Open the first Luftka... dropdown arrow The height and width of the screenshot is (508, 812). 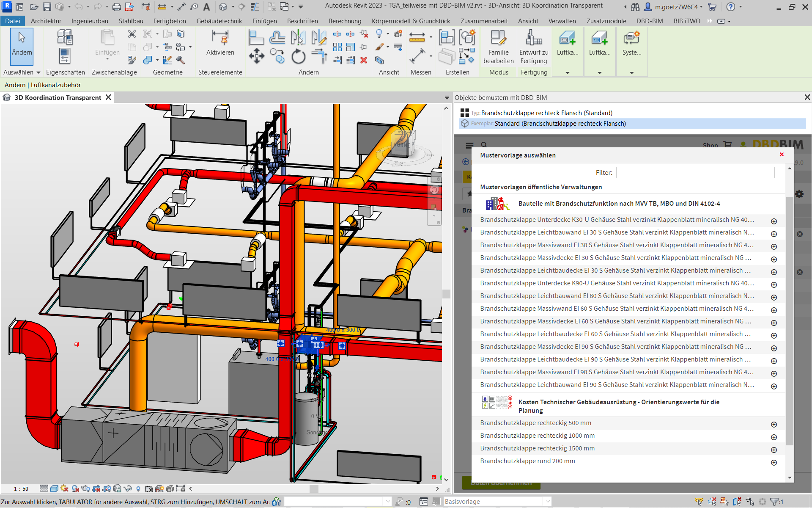(568, 73)
